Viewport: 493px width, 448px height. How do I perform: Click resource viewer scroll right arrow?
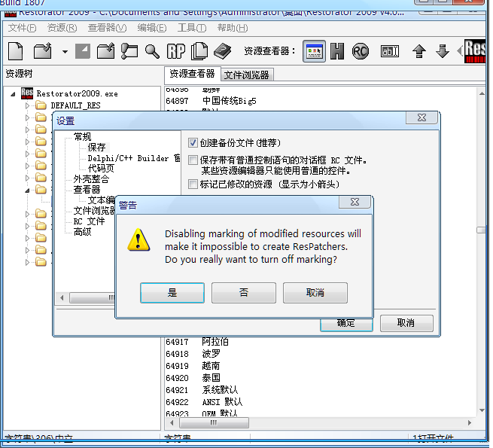click(x=470, y=422)
